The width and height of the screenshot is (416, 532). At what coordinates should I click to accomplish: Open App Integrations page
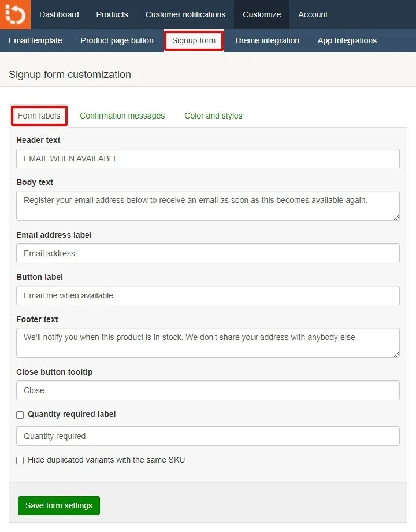[x=347, y=40]
